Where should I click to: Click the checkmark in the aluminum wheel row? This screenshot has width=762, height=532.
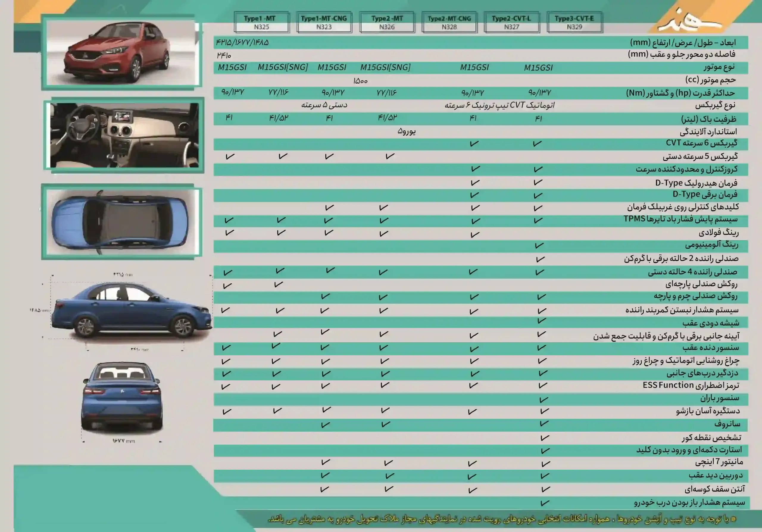point(539,246)
